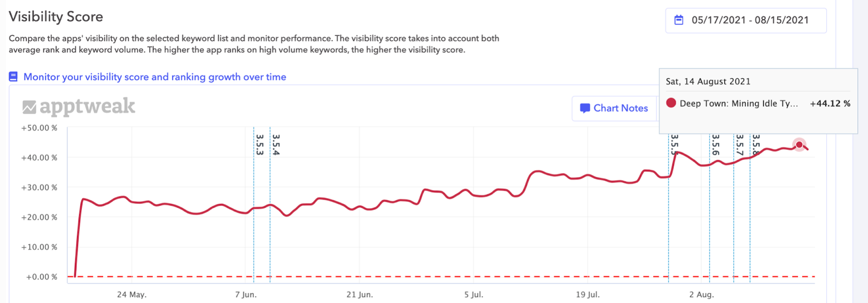
Task: Pick the 3.5.6 version release marker
Action: [715, 145]
